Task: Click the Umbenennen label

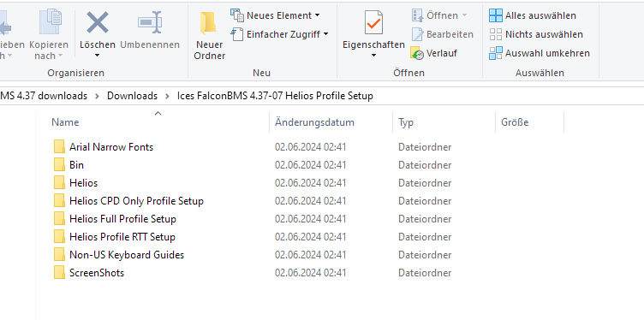Action: pos(150,44)
